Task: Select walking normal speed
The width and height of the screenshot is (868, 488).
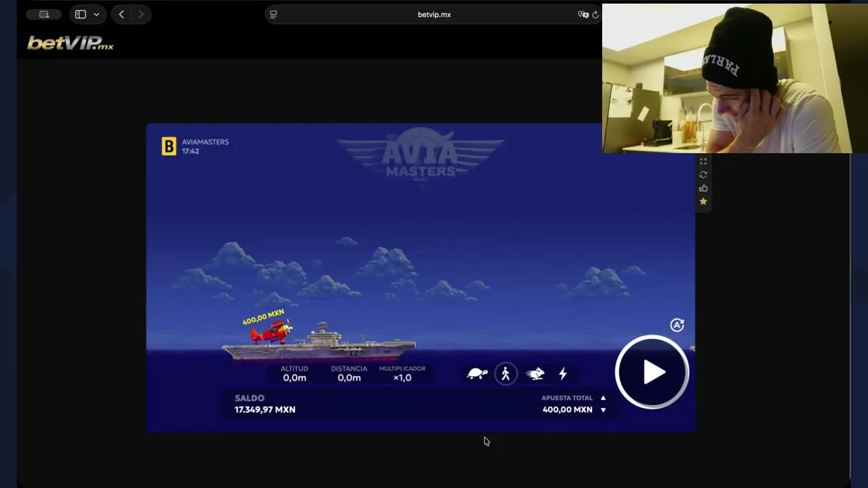Action: (505, 373)
